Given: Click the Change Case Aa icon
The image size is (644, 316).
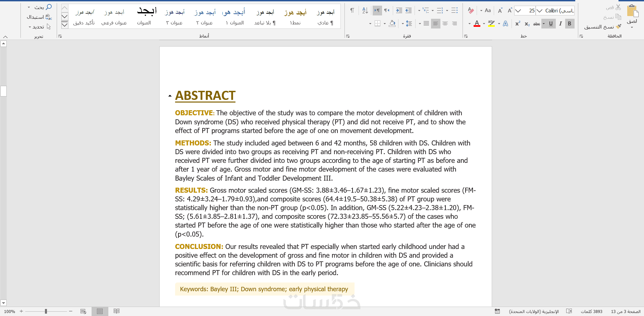Looking at the screenshot, I should 488,10.
